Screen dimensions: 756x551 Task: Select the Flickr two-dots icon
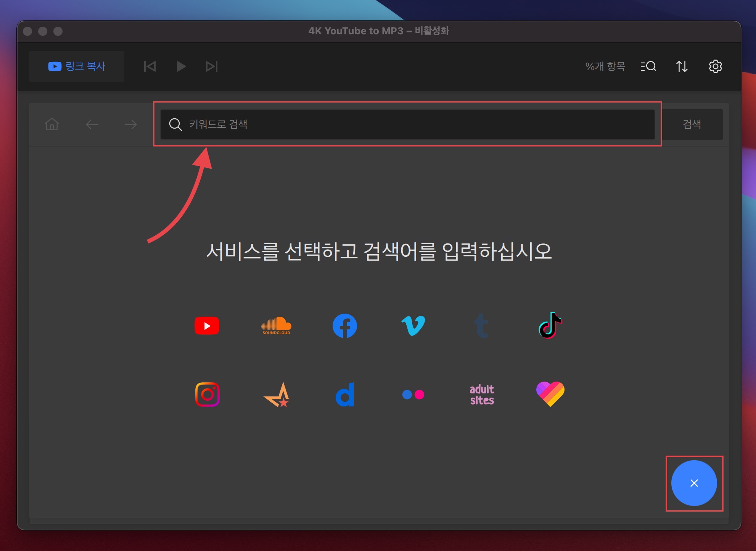[x=413, y=394]
